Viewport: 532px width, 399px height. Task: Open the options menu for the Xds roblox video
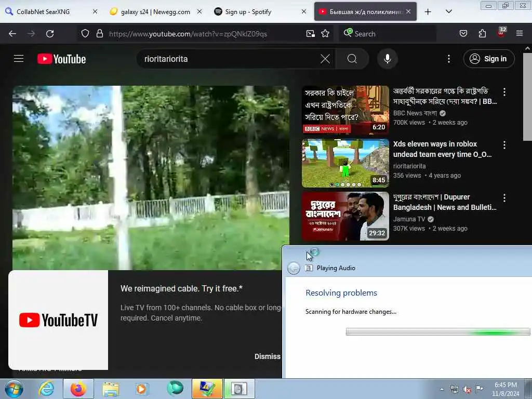(x=504, y=145)
